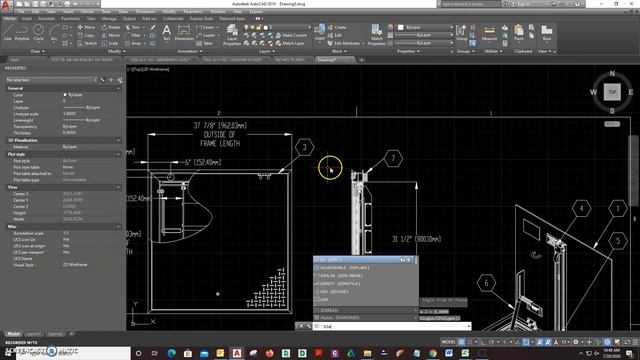Select the Circle drawing tool
Screen dimensions: 640x360
tap(38, 33)
